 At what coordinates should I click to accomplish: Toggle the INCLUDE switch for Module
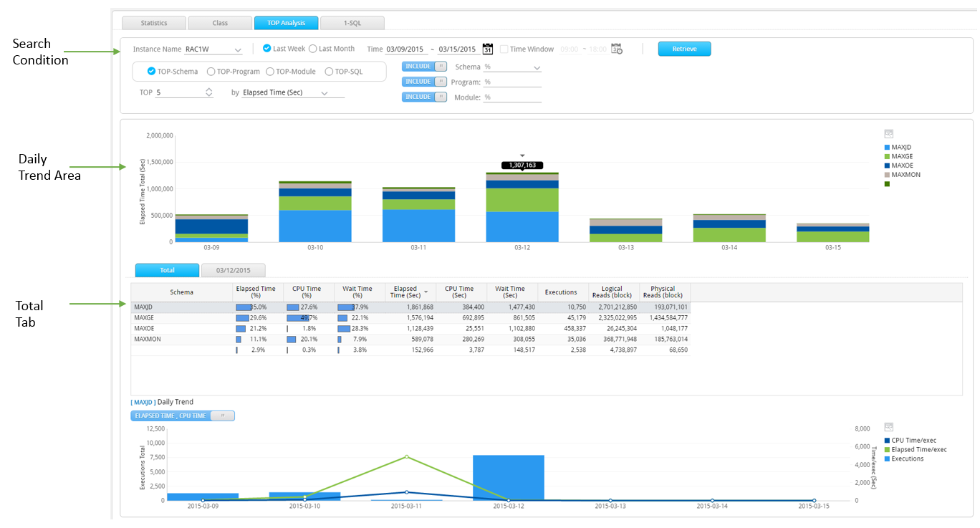[424, 97]
